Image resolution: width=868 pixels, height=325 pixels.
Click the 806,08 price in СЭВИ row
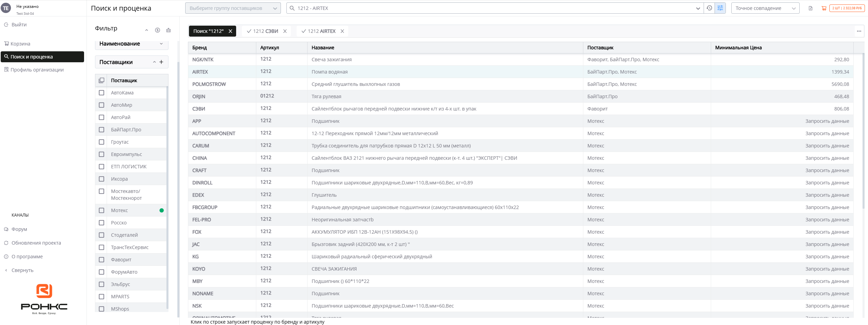click(841, 109)
